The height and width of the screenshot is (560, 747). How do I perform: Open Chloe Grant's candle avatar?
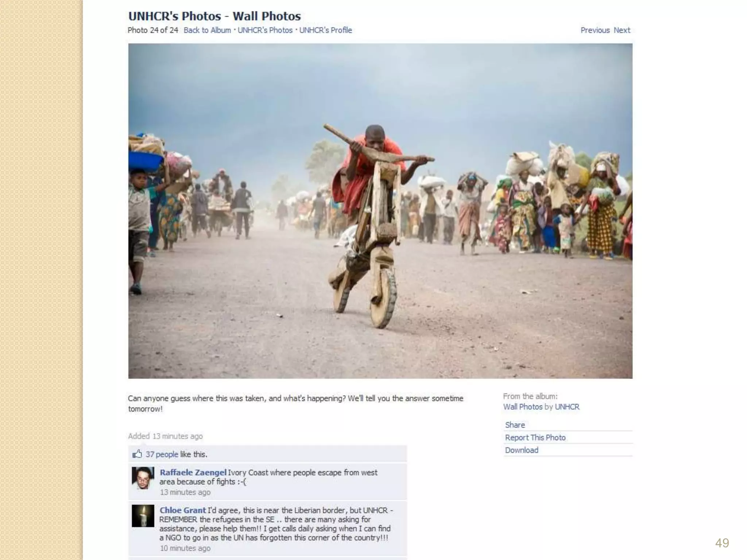tap(143, 516)
